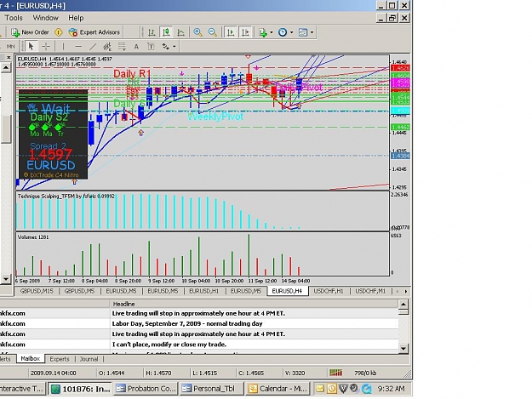Switch to line chart mode
This screenshot has height=399, width=532.
click(180, 32)
